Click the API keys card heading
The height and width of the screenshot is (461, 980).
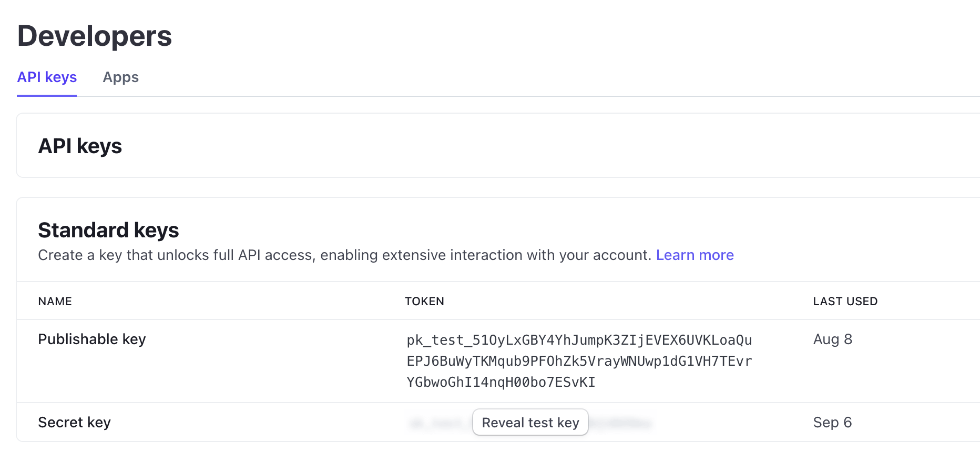pyautogui.click(x=80, y=146)
